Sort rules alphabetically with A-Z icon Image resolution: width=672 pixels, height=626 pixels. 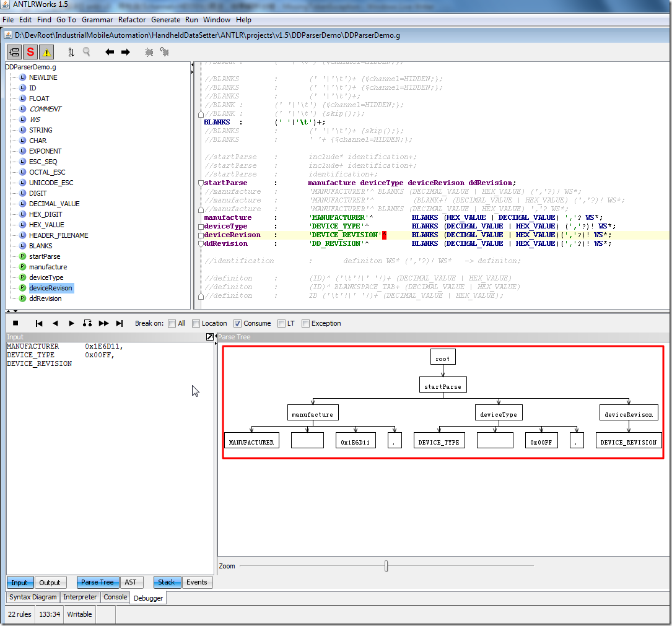71,52
